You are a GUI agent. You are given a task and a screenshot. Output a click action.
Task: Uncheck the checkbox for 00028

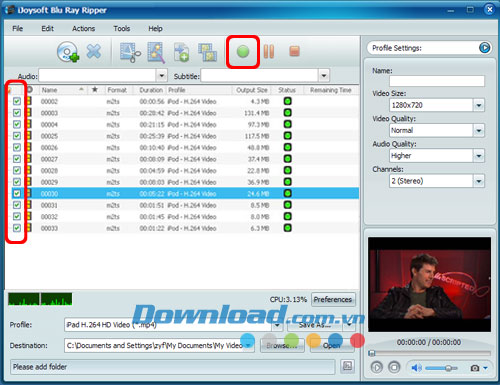(x=17, y=170)
